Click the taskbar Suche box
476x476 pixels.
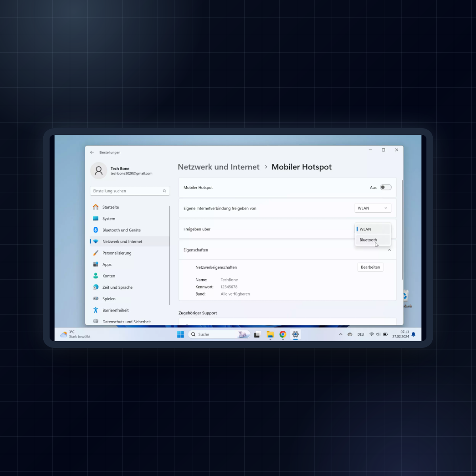click(219, 334)
